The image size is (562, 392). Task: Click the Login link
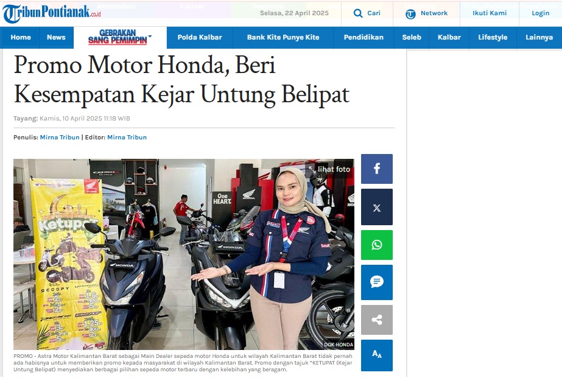coord(541,13)
